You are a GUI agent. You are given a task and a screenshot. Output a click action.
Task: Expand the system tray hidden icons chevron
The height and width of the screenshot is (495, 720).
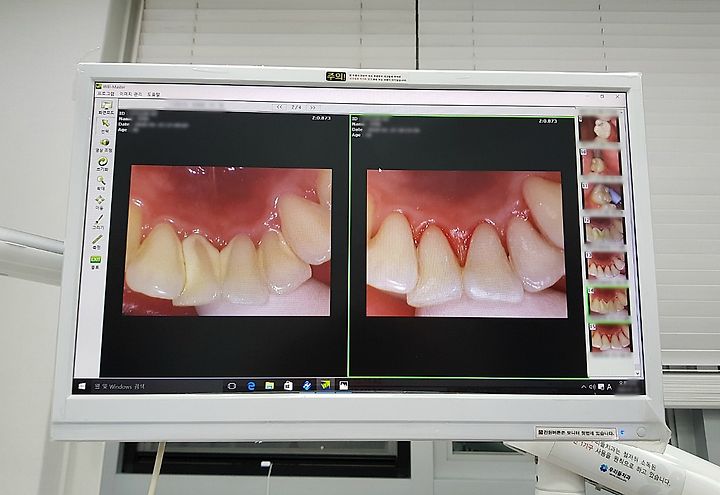tap(583, 387)
